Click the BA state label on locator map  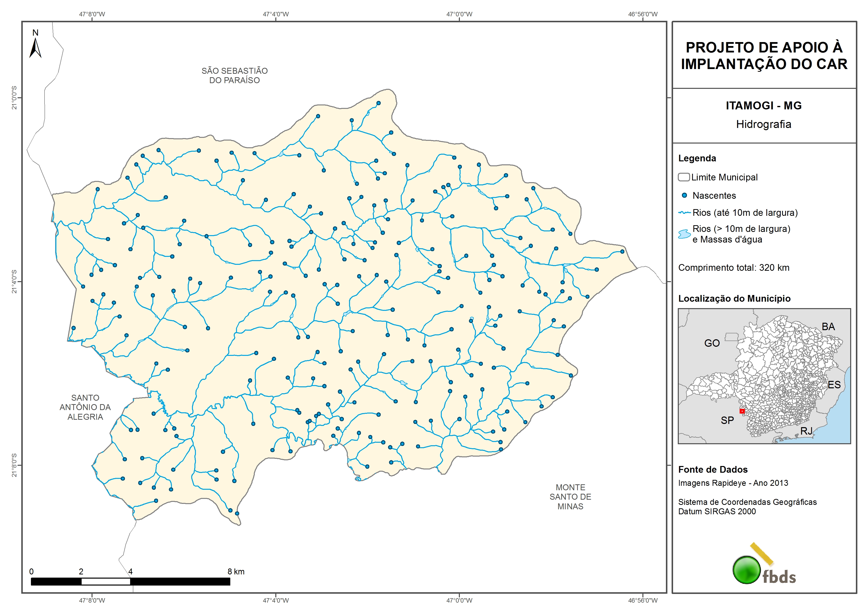click(x=828, y=326)
